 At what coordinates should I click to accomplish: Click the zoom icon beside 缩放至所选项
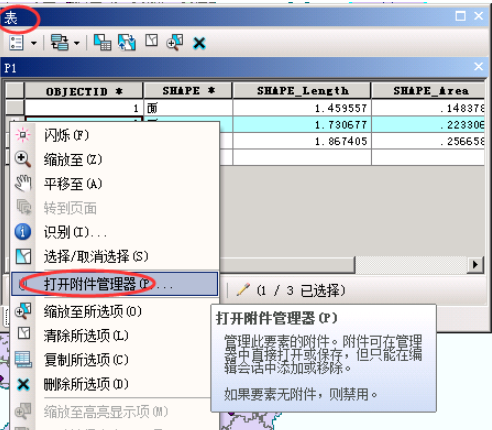23,310
